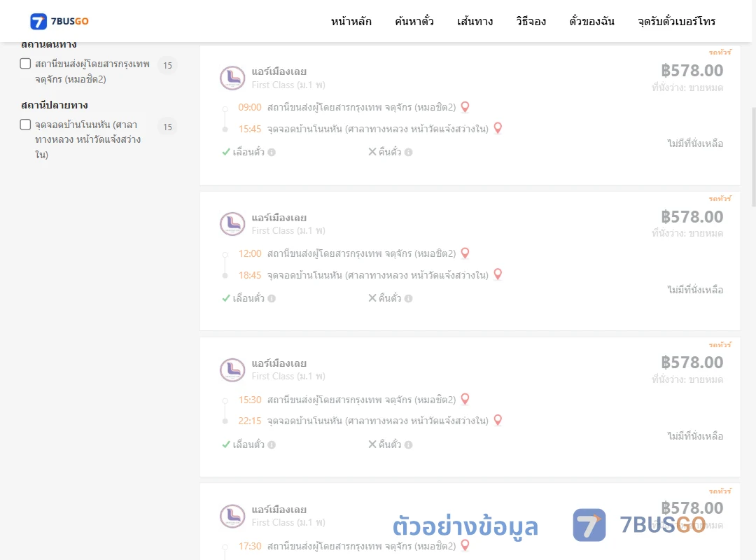
Task: Click operator logo on 17:30 trip card
Action: (232, 516)
